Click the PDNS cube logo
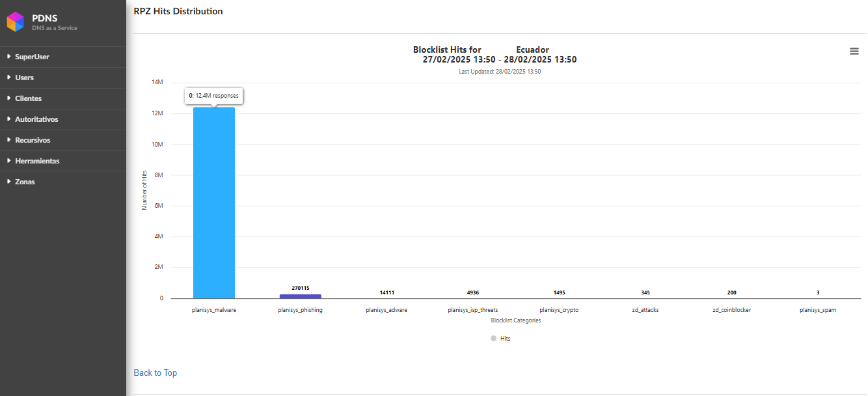The height and width of the screenshot is (396, 868). [x=16, y=22]
